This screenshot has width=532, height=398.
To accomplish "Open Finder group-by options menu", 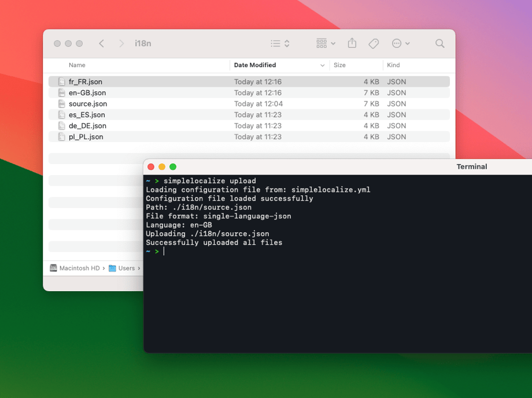I will coord(326,43).
